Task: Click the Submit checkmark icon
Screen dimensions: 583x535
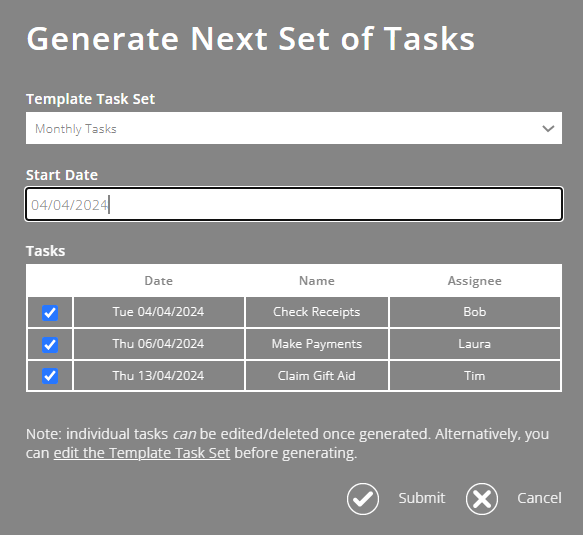Action: (363, 499)
